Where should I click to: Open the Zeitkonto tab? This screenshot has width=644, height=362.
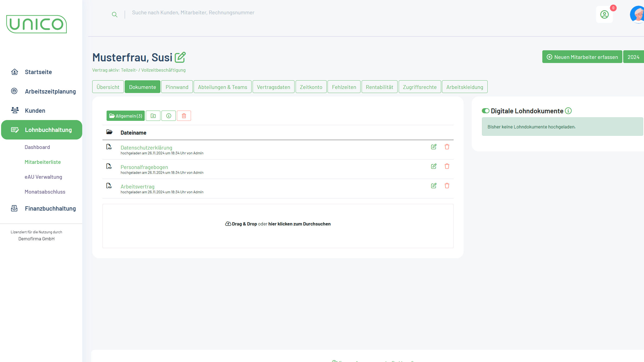click(x=311, y=87)
